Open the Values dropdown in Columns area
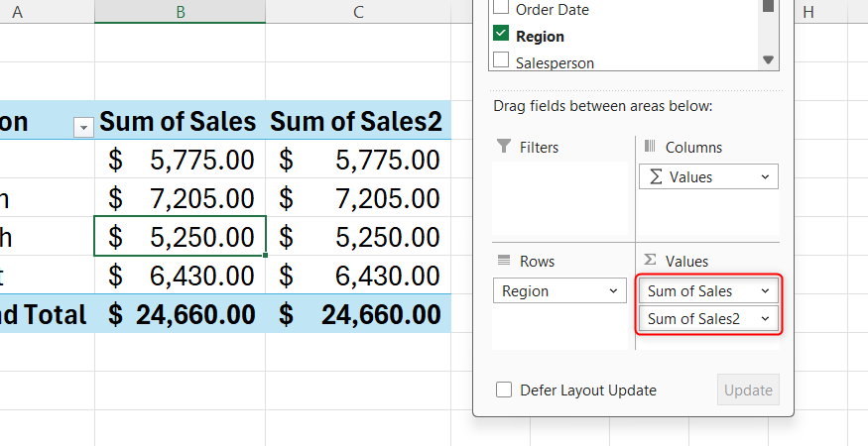 coord(765,177)
